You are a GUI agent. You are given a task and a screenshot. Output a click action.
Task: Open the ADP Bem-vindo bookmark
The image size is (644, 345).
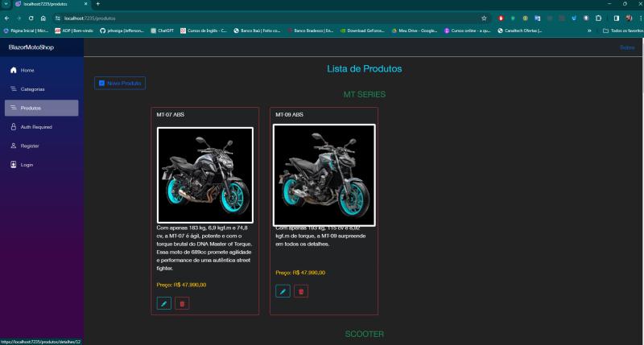click(x=74, y=31)
